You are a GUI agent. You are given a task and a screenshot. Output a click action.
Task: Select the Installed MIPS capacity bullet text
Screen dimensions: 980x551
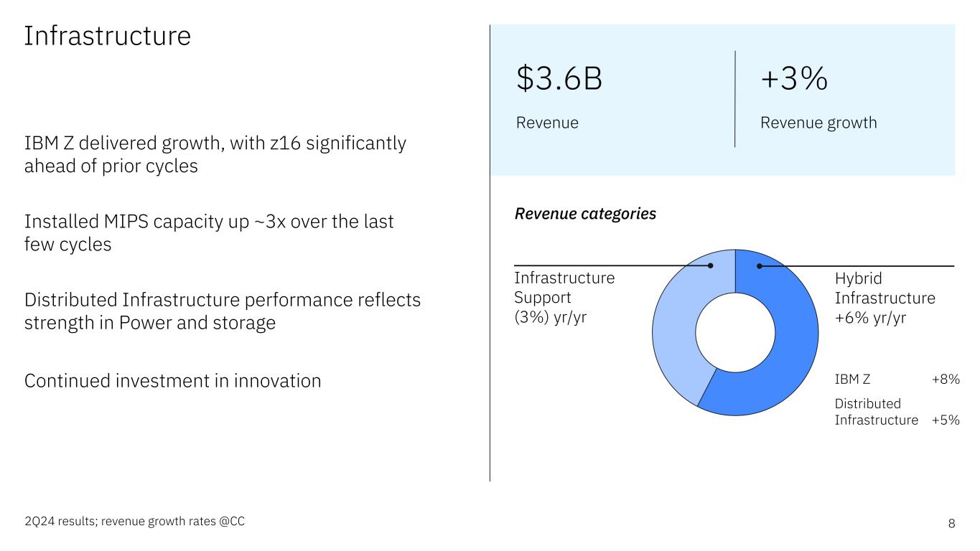point(209,232)
